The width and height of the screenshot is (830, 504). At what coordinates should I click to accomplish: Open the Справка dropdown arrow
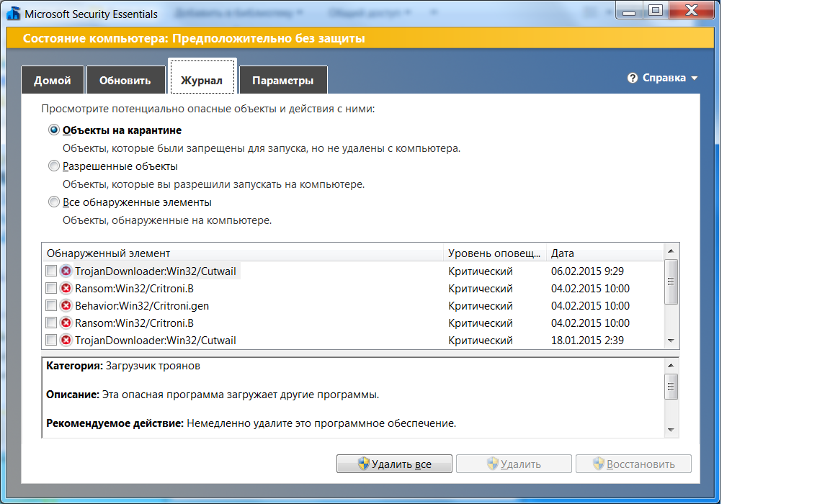point(694,78)
